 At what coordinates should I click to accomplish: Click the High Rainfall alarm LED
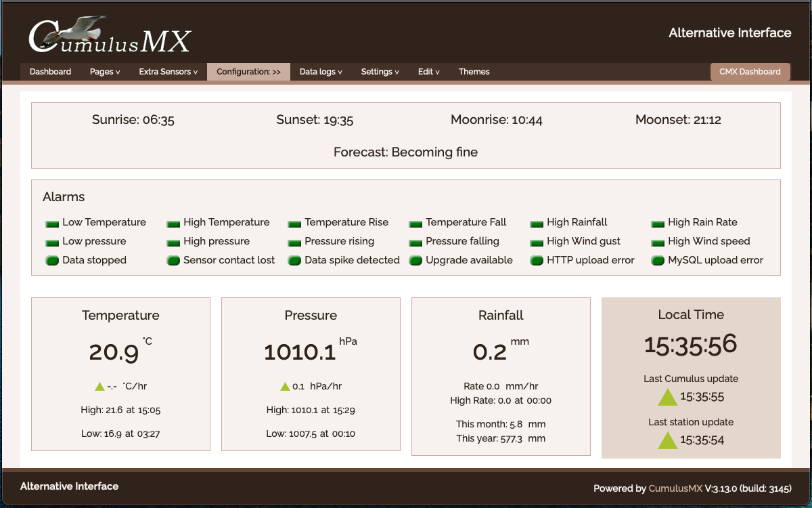(537, 223)
